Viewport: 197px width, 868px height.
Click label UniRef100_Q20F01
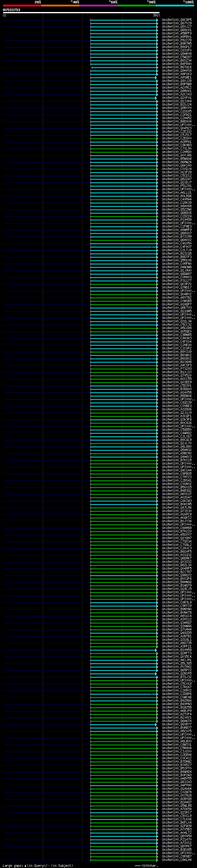177,98
